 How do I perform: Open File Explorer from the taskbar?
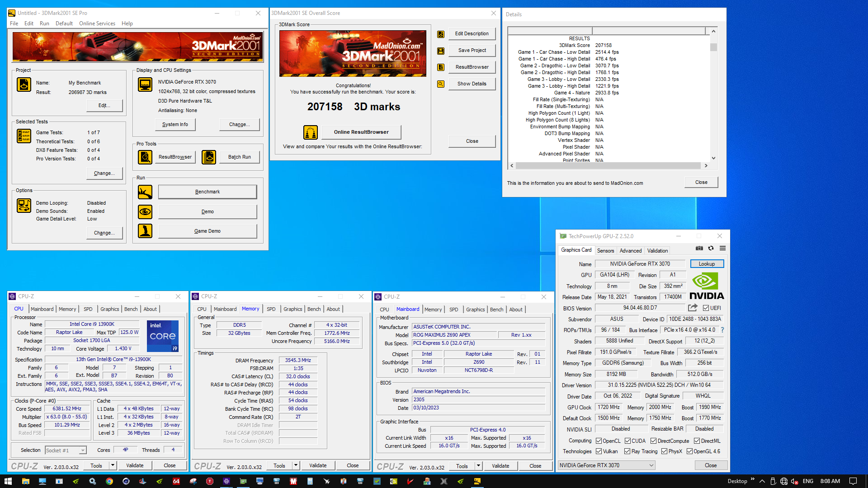[x=25, y=481]
